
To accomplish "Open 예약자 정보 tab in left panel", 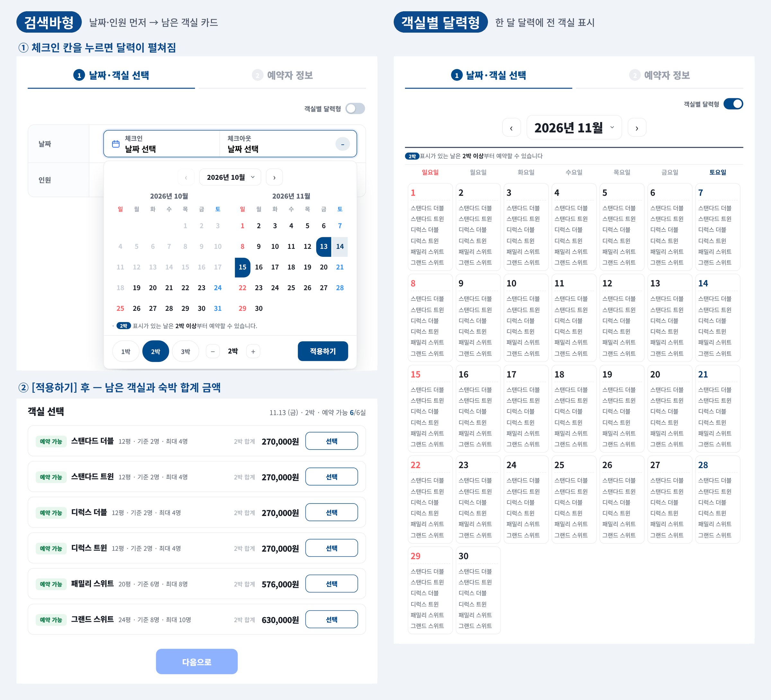I will [282, 75].
